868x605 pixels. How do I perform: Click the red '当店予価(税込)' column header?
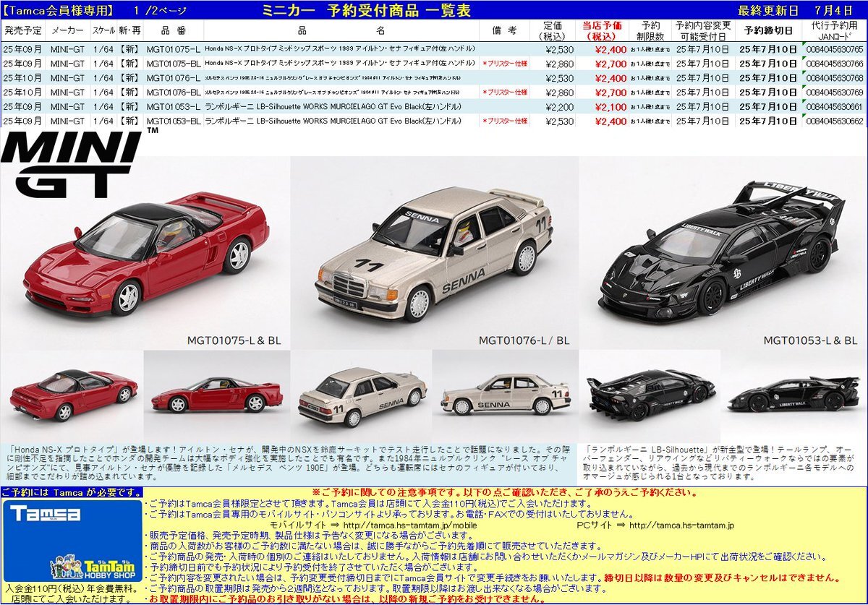(x=603, y=30)
